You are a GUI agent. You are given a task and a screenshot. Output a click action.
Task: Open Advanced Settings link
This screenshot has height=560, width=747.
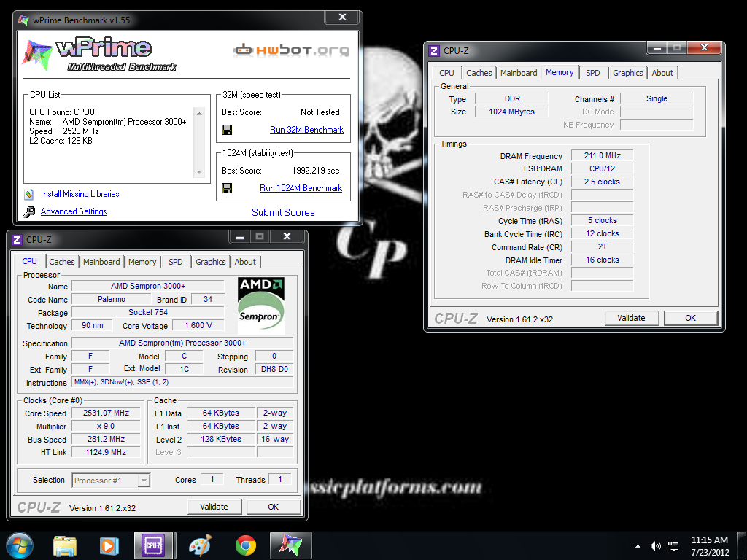(74, 211)
